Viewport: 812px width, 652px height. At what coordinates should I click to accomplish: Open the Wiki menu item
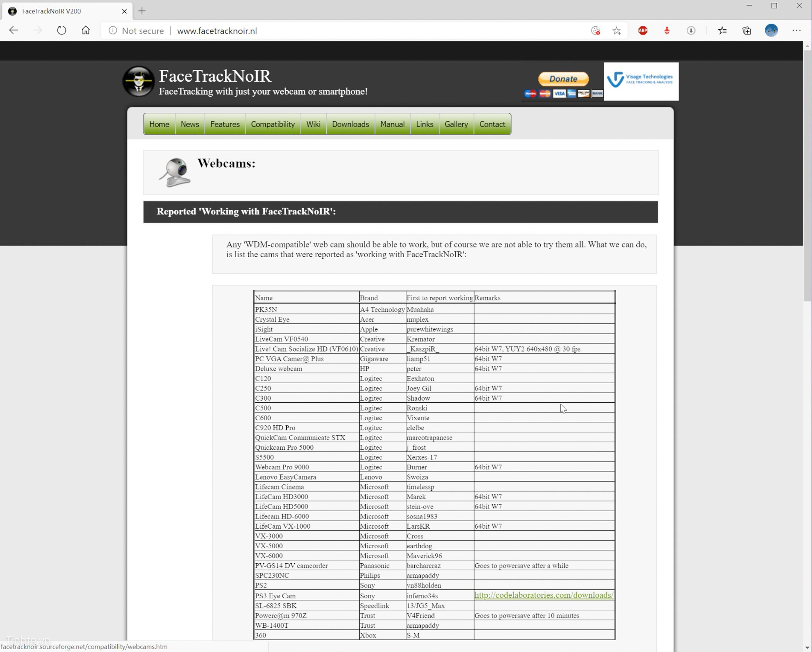pos(313,124)
